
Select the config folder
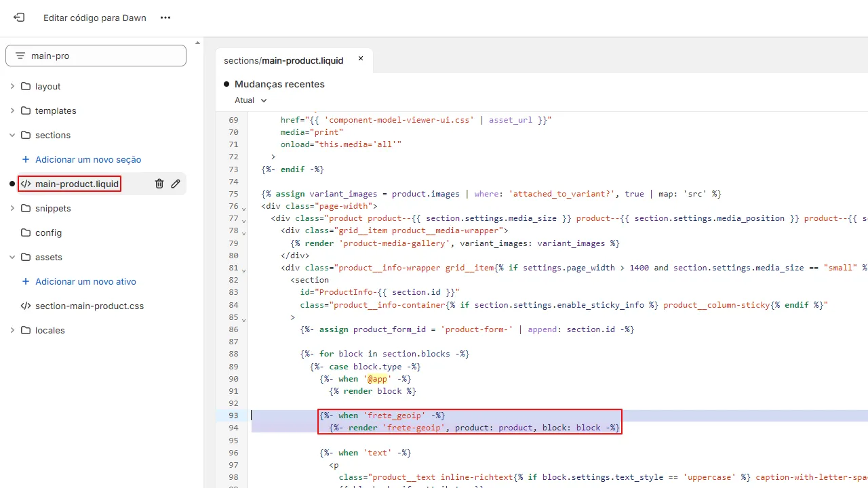[x=48, y=232]
